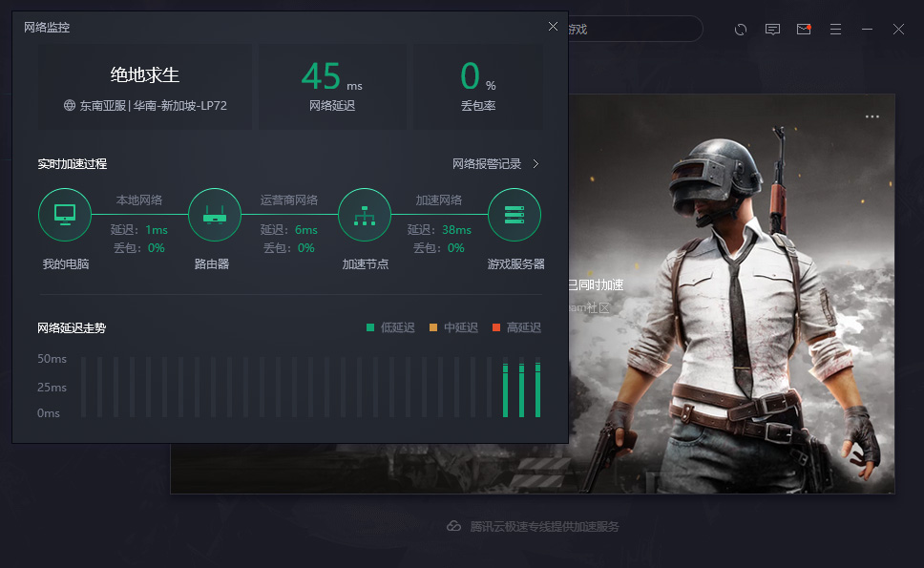This screenshot has width=924, height=568.
Task: Open the hamburger menu in the title bar
Action: point(835,30)
